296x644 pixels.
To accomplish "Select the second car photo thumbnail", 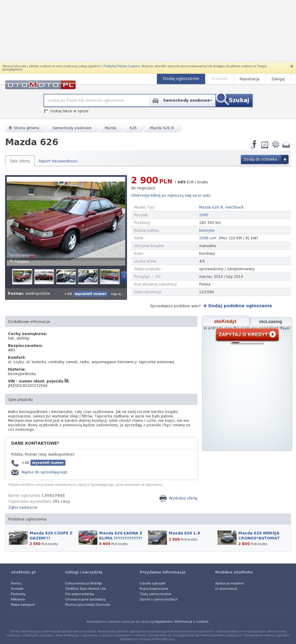I will tap(44, 277).
